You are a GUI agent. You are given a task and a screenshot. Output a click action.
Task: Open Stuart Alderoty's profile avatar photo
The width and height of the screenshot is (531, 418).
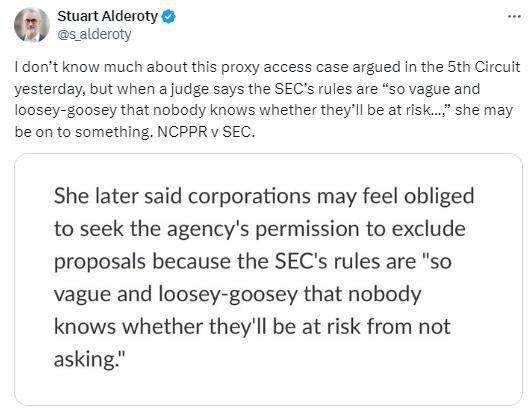coord(31,25)
